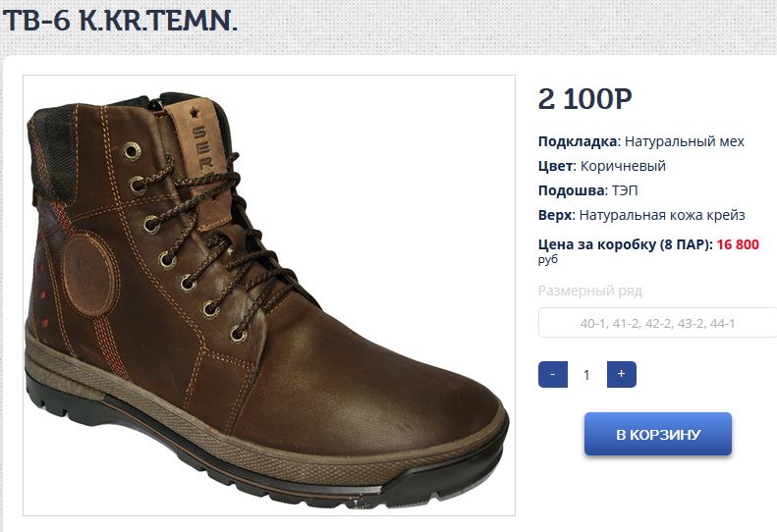
Task: Open the size range box 40-1, 41-2
Action: (x=657, y=323)
